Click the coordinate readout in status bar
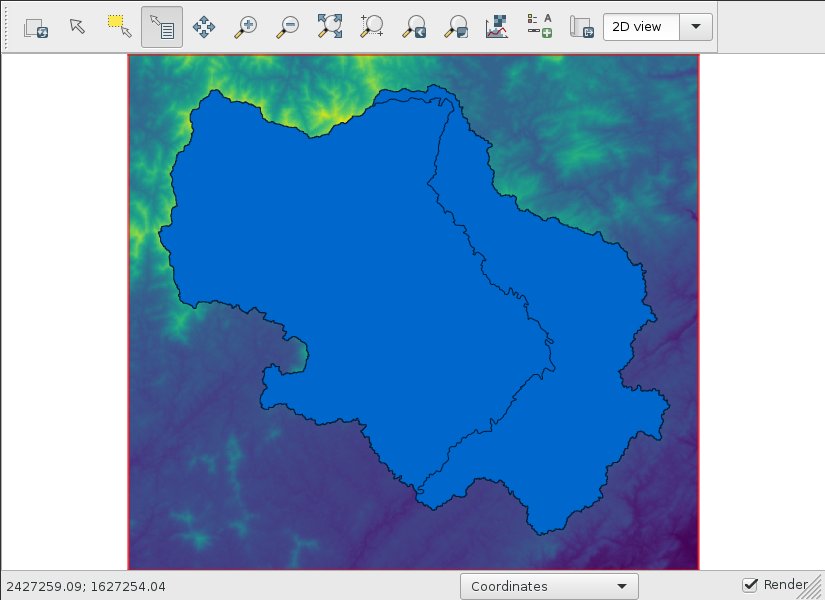This screenshot has width=825, height=600. [86, 587]
